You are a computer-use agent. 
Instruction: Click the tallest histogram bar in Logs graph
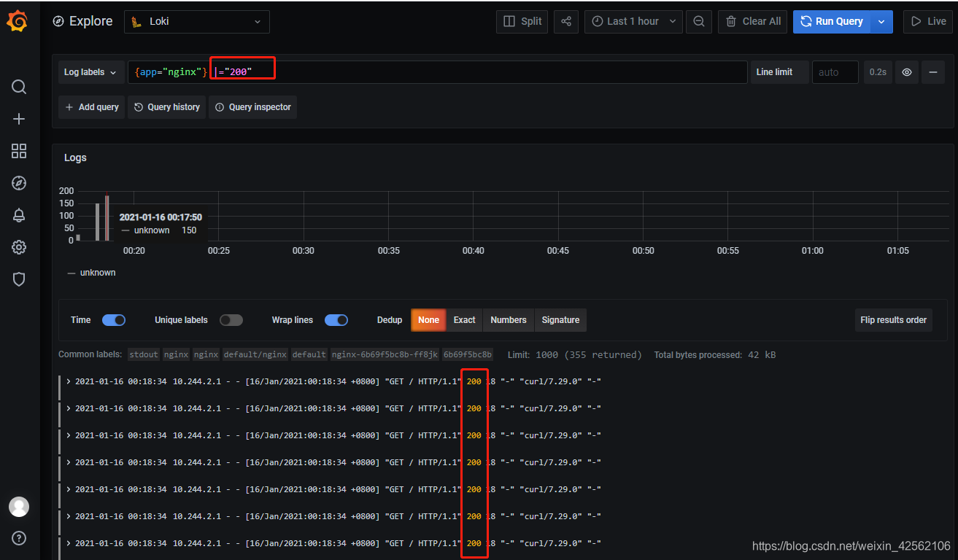[x=107, y=217]
